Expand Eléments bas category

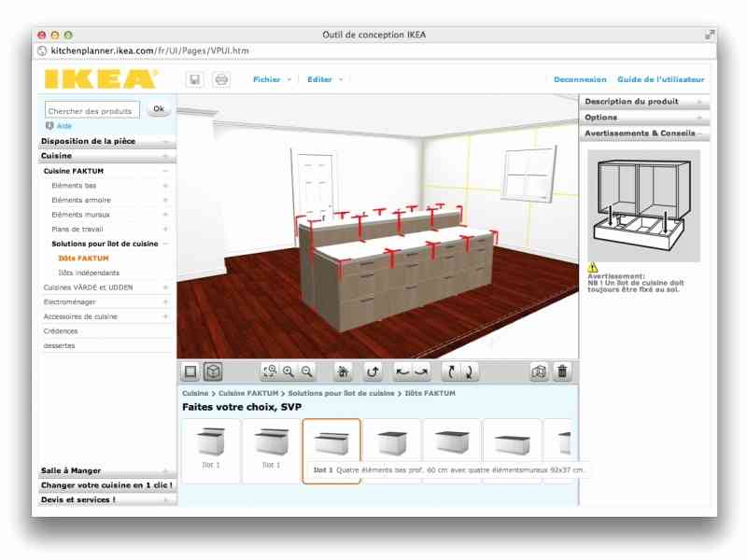(x=109, y=186)
